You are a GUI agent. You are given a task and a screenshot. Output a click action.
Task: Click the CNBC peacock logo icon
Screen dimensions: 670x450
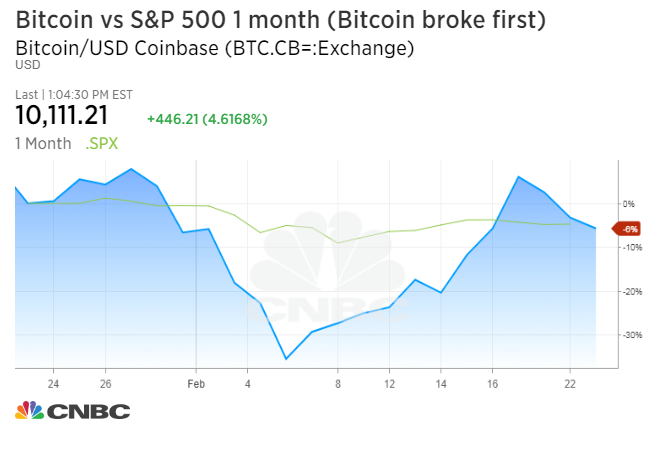(30, 410)
